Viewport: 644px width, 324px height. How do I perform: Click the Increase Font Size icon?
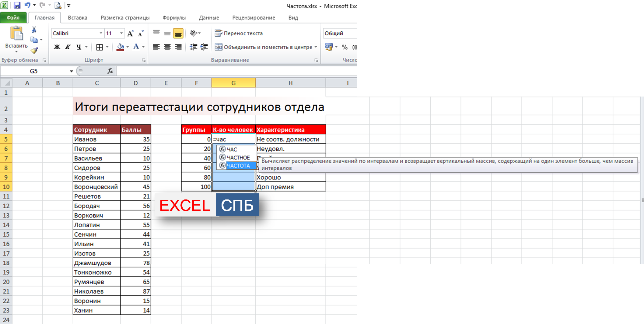[130, 33]
